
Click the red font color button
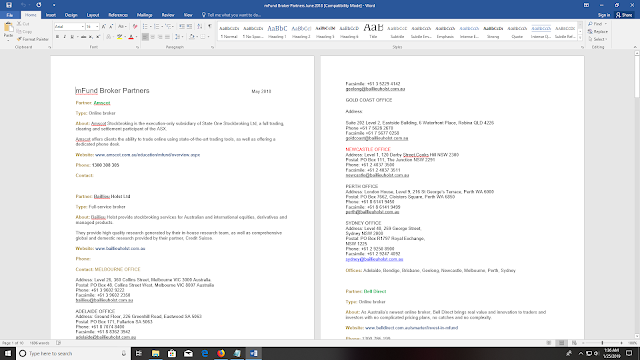tap(131, 37)
